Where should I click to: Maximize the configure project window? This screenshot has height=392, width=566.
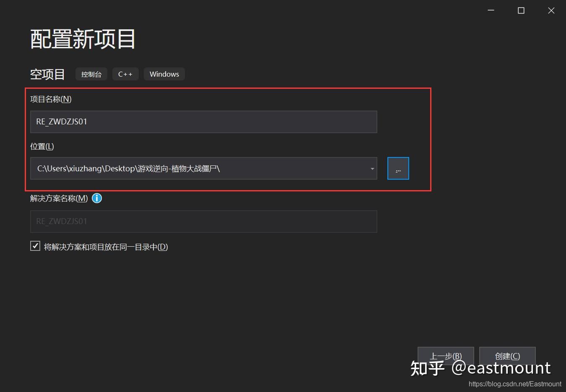[521, 10]
